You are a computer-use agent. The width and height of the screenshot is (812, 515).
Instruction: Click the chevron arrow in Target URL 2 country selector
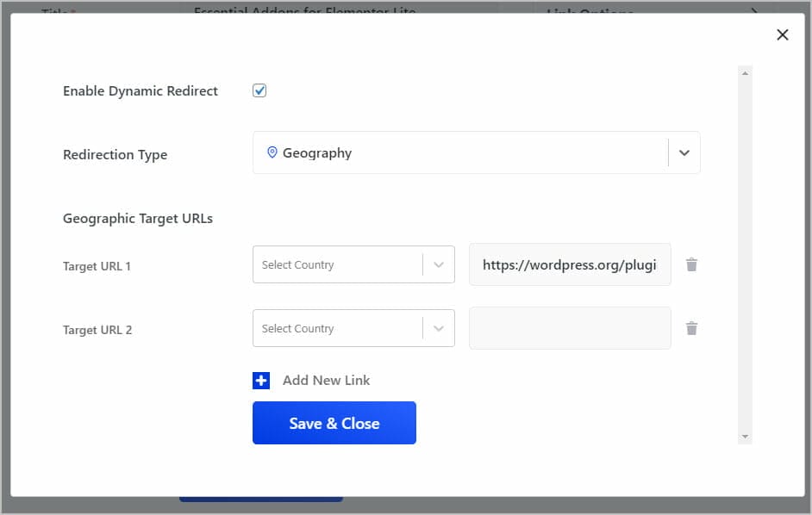(x=439, y=328)
